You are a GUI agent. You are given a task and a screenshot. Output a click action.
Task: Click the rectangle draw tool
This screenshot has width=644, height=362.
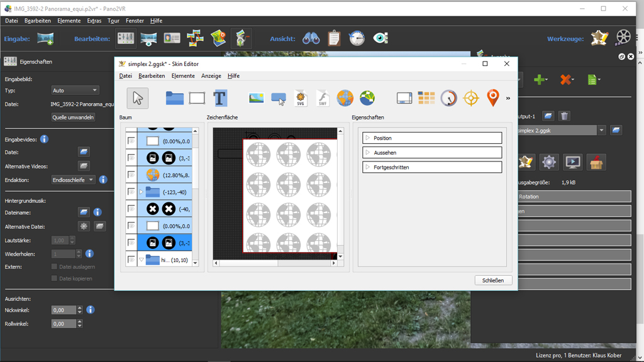197,98
